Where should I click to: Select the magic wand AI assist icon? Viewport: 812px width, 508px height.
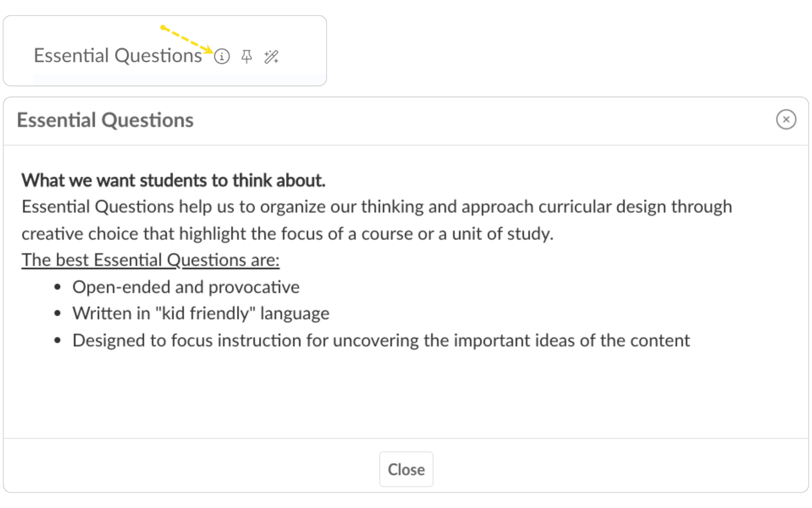pyautogui.click(x=271, y=56)
